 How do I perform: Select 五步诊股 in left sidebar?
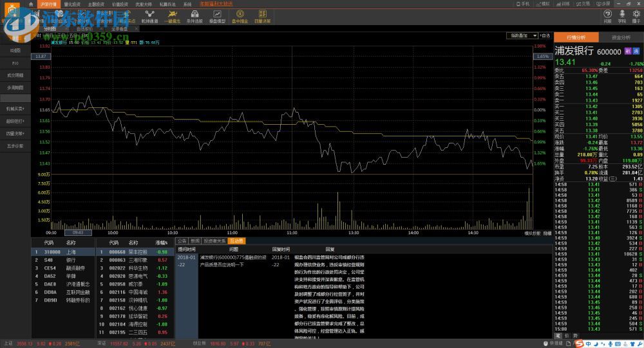[x=15, y=145]
